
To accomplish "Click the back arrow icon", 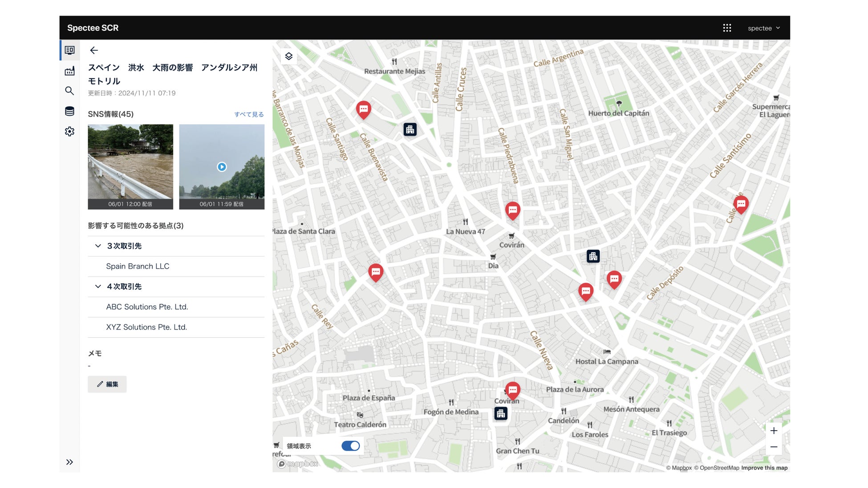I will point(94,50).
